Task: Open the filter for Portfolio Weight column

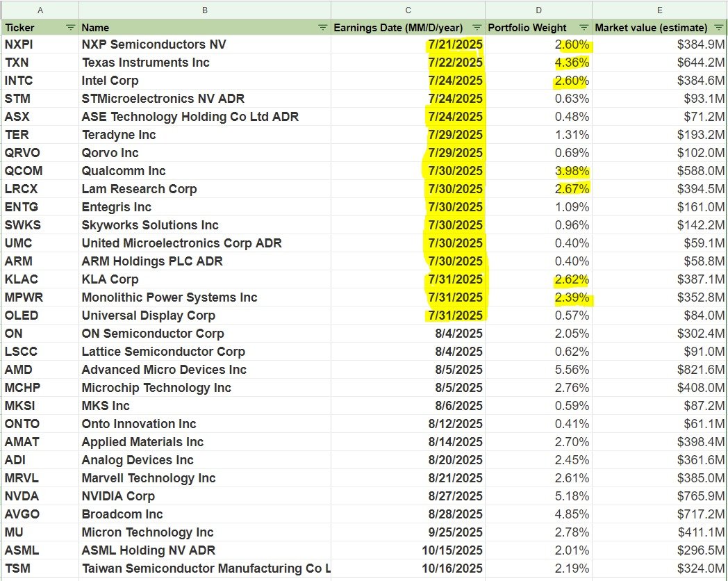Action: coord(584,27)
